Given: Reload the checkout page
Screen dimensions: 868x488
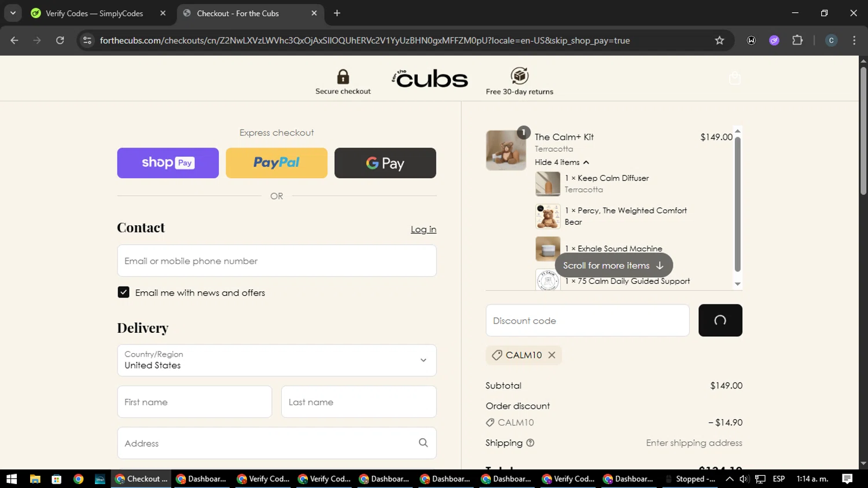Looking at the screenshot, I should [x=60, y=41].
